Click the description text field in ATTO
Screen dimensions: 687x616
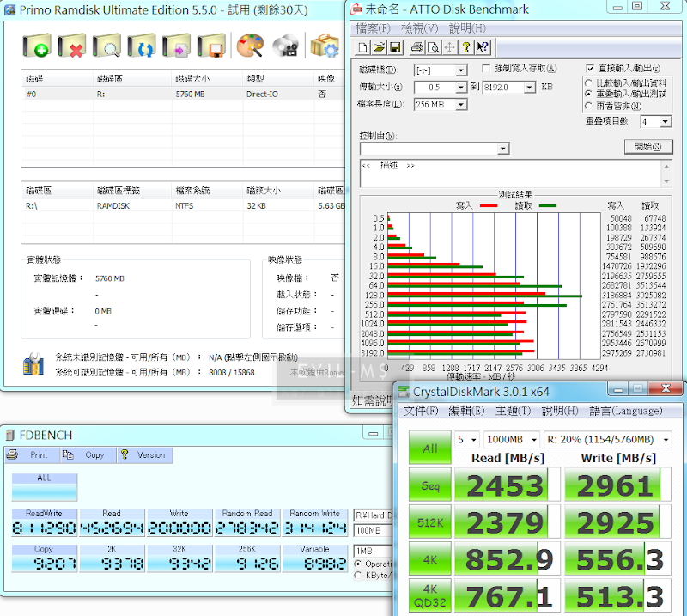pos(511,174)
